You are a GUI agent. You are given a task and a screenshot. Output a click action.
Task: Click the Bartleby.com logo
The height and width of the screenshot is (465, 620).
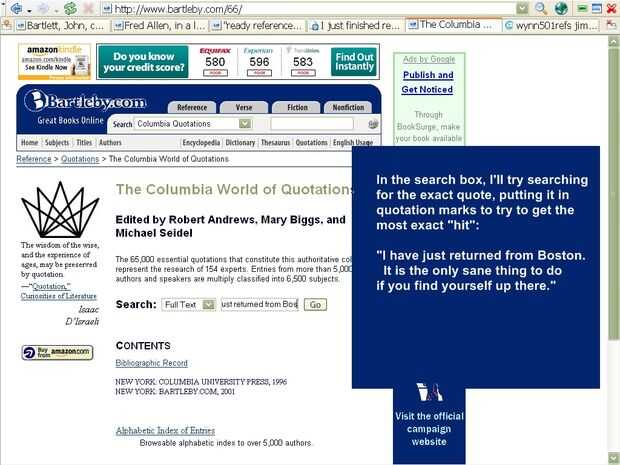coord(85,101)
